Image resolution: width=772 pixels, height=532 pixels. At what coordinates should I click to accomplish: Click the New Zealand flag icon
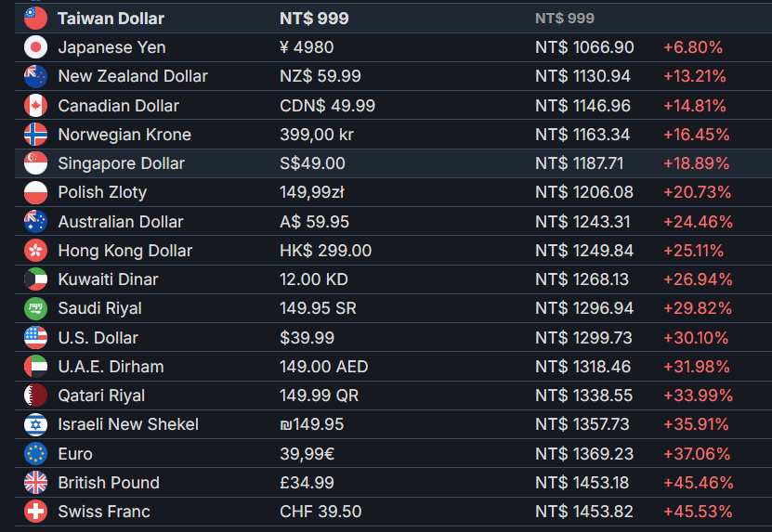[x=35, y=76]
